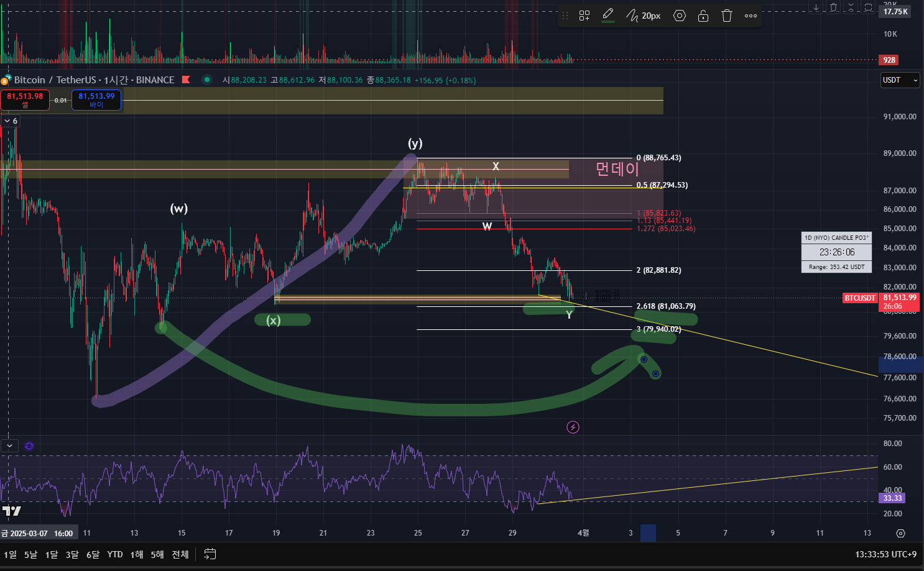The width and height of the screenshot is (924, 571).
Task: Collapse the RSI indicator pane legend
Action: point(9,445)
